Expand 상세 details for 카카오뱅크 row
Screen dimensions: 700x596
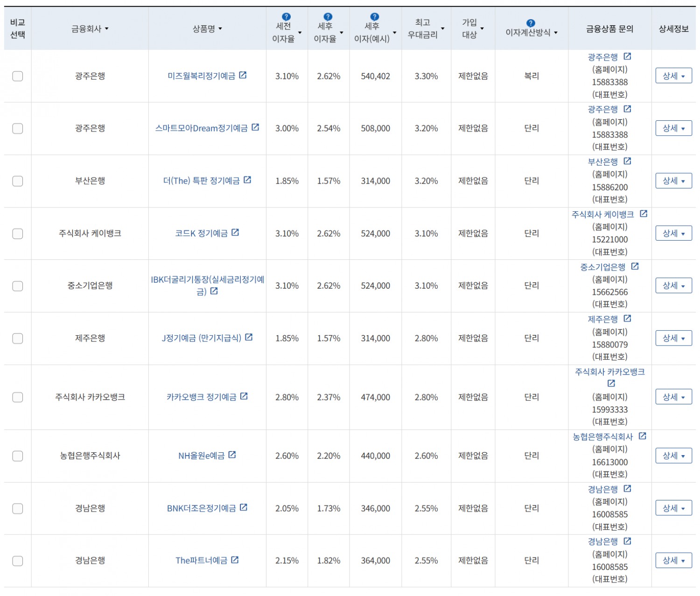674,397
